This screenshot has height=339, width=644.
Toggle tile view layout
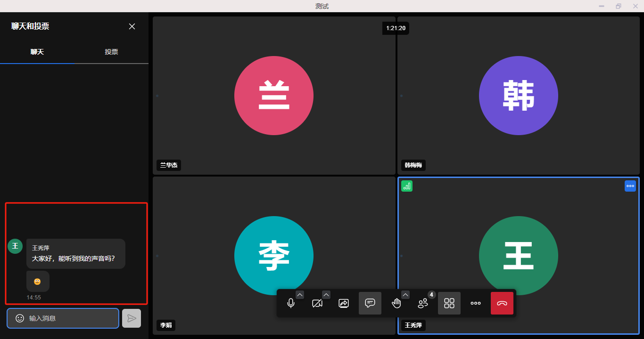(449, 303)
